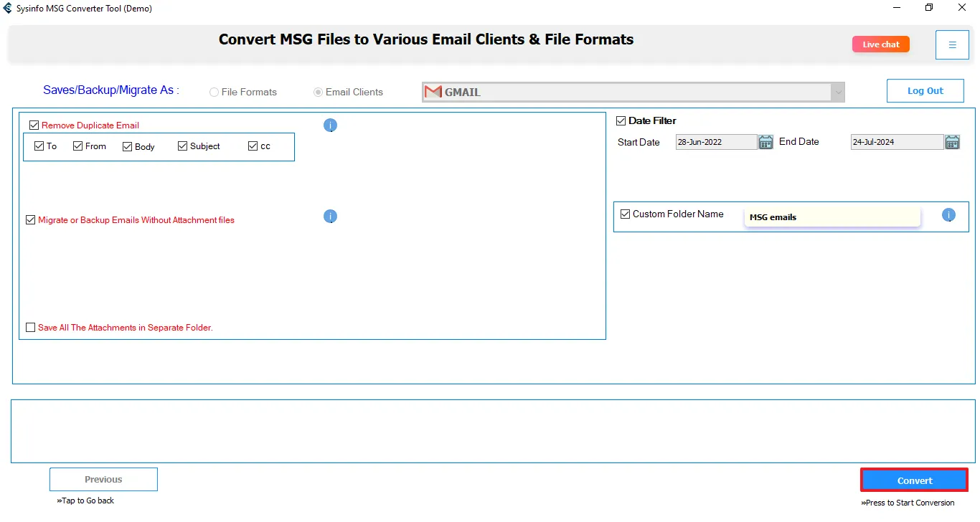Click the Gmail logo in the dropdown

[433, 92]
